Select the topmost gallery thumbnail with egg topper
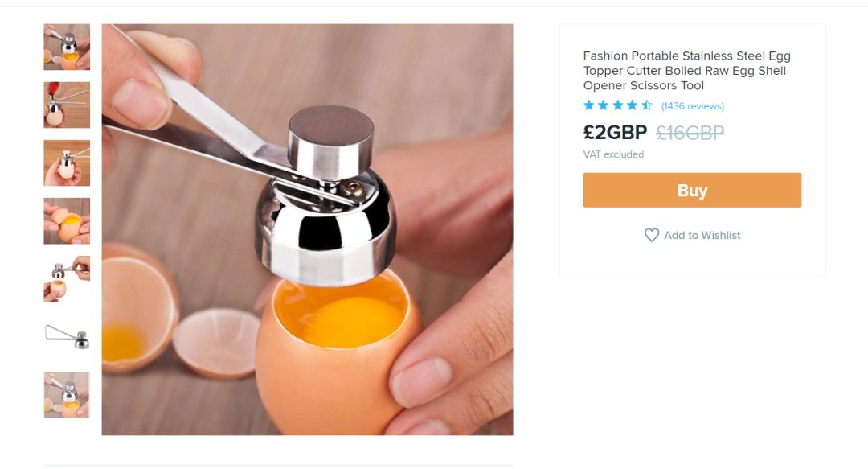Viewport: 868px width, 469px height. tap(67, 47)
